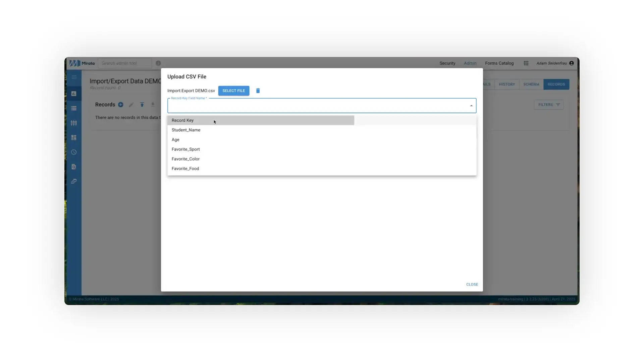Image resolution: width=644 pixels, height=362 pixels.
Task: Collapse the Record Key Field Name dropdown arrow
Action: [471, 105]
